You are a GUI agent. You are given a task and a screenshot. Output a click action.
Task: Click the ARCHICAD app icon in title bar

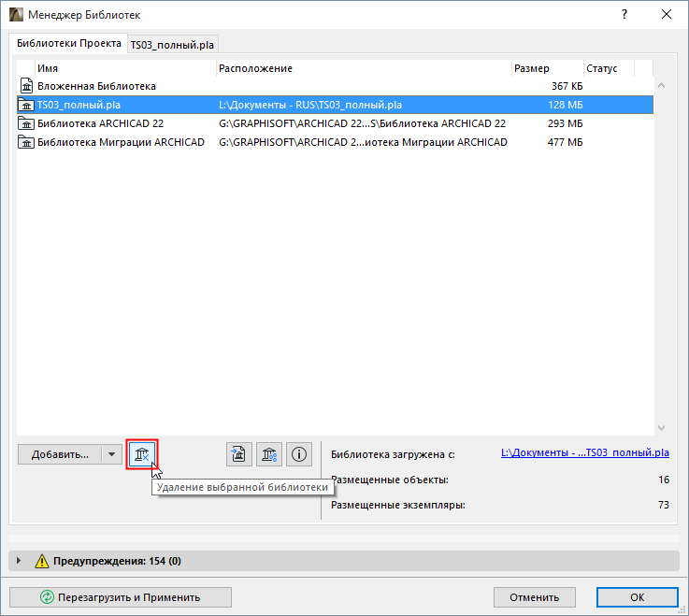tap(16, 15)
